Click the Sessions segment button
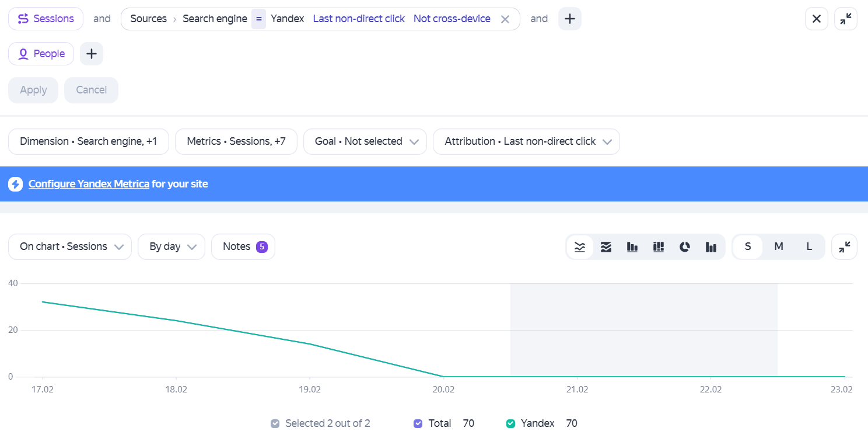This screenshot has height=438, width=868. point(45,19)
